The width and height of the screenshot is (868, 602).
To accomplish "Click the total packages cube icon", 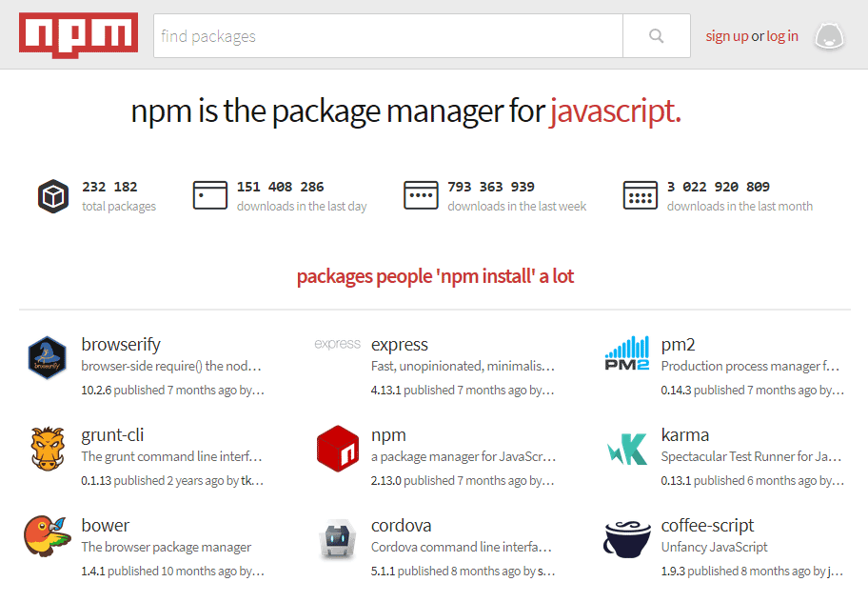I will pyautogui.click(x=53, y=196).
